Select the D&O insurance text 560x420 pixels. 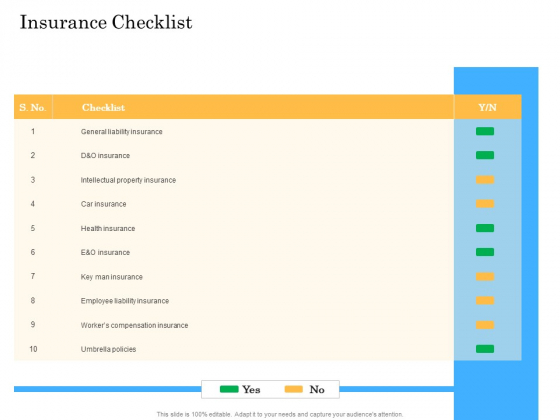(105, 156)
